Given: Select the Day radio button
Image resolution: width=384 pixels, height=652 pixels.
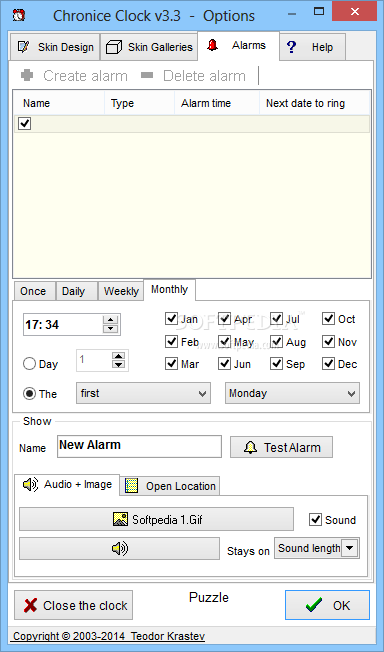Looking at the screenshot, I should pos(29,364).
